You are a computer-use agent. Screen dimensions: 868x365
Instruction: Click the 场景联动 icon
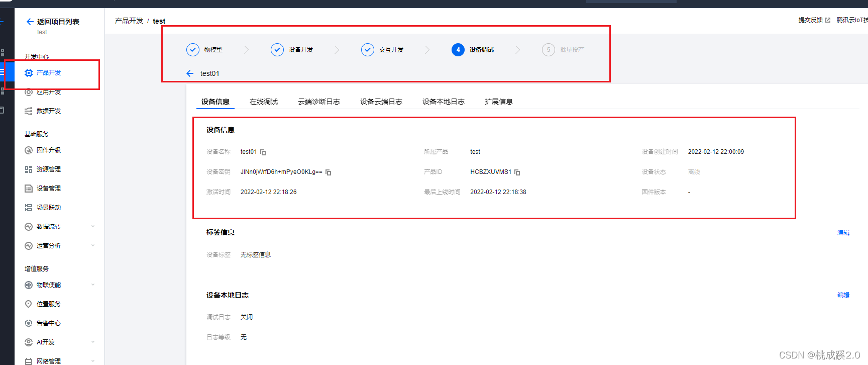[29, 208]
